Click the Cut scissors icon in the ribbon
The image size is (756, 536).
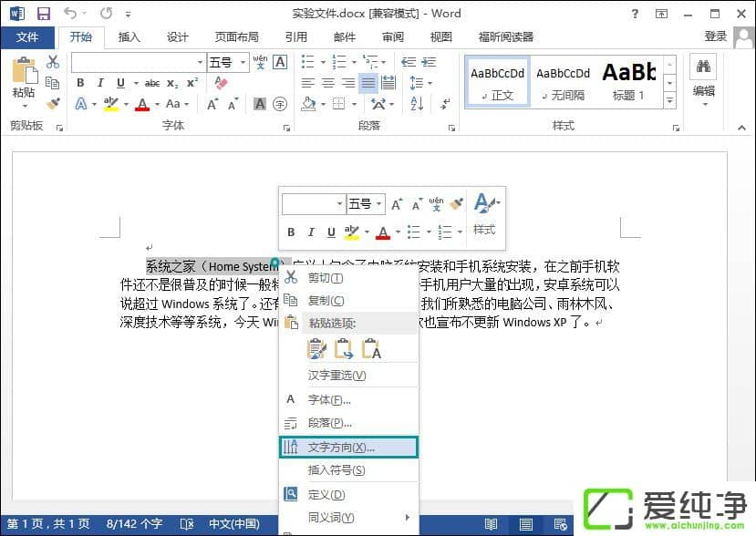53,62
